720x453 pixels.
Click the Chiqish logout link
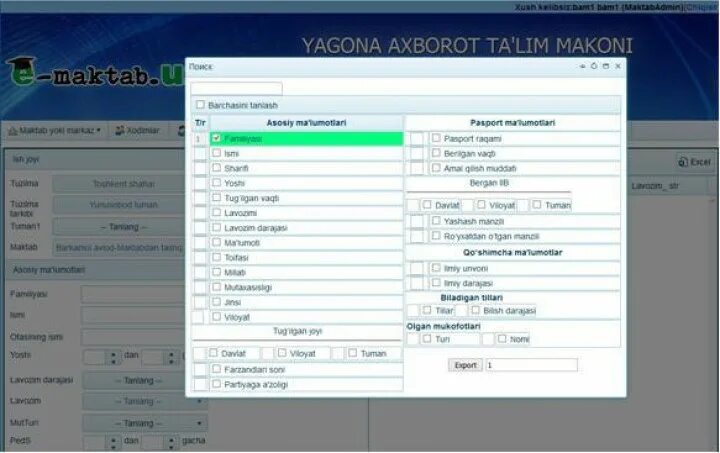700,7
